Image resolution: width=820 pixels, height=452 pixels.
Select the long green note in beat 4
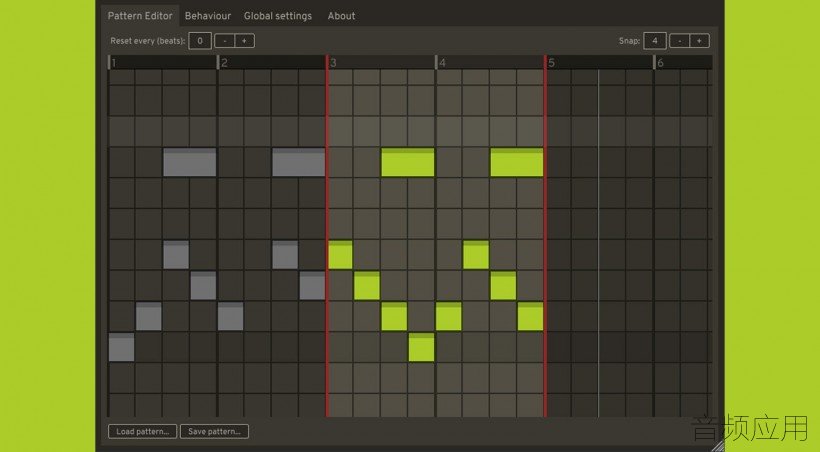[517, 162]
